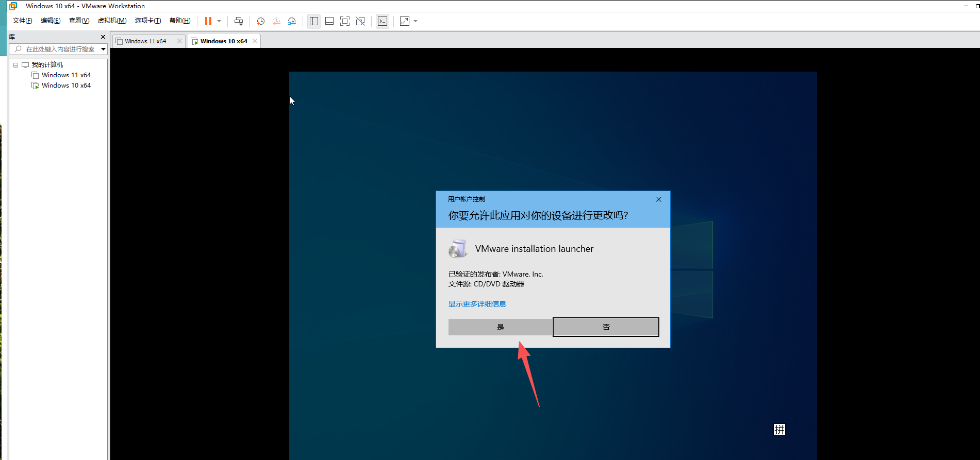The height and width of the screenshot is (460, 980).
Task: Switch to the Windows 11 x64 tab
Action: pyautogui.click(x=145, y=41)
